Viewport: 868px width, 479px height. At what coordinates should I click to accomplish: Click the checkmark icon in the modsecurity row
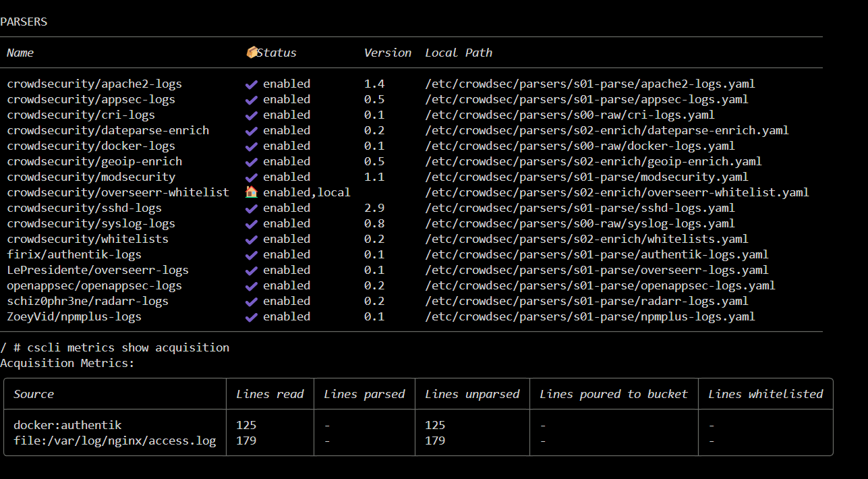[x=252, y=177]
